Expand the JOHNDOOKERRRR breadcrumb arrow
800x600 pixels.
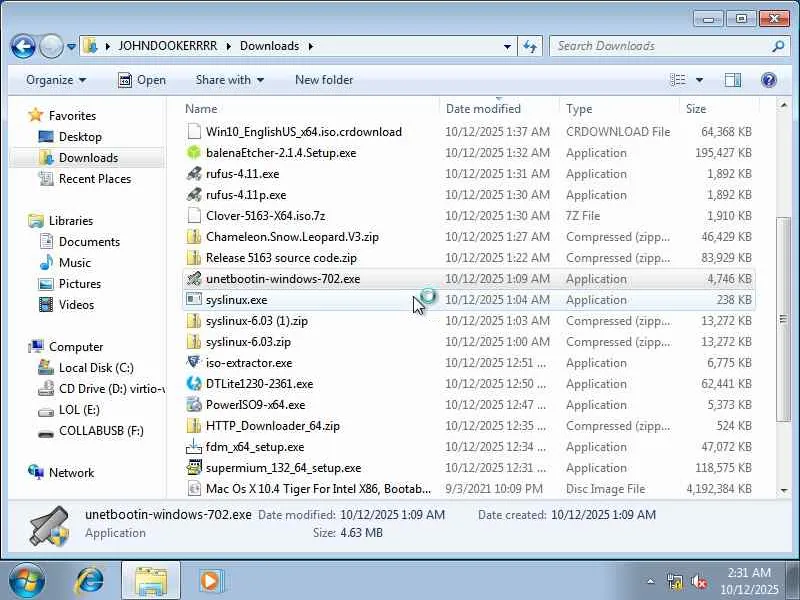point(228,46)
